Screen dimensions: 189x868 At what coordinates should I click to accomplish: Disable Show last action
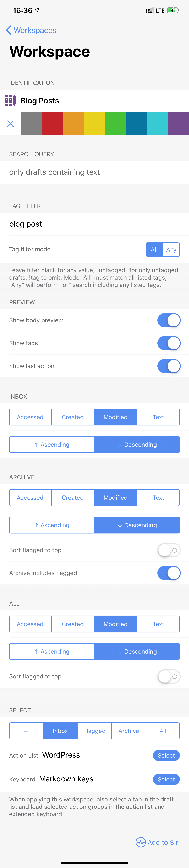[169, 366]
